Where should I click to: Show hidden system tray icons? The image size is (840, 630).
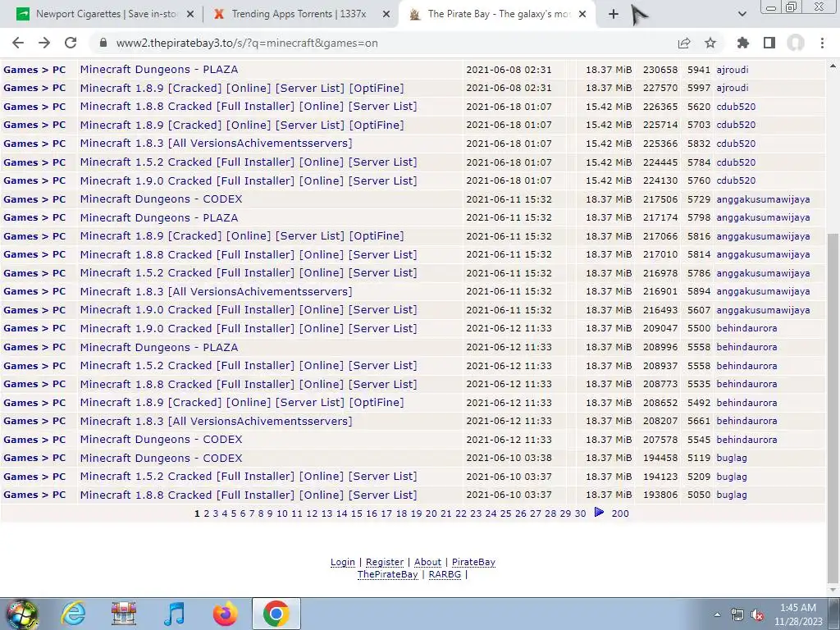click(x=717, y=615)
